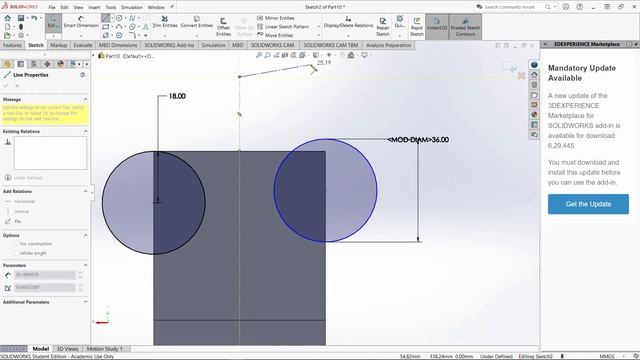Click the Offset Entities tool
Screen dimensions: 640x360
pyautogui.click(x=223, y=27)
